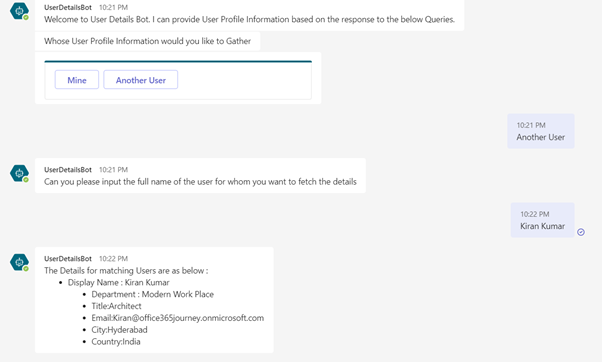
Task: Open the UserDetailsBot avatar beside the welcome message
Action: (19, 11)
